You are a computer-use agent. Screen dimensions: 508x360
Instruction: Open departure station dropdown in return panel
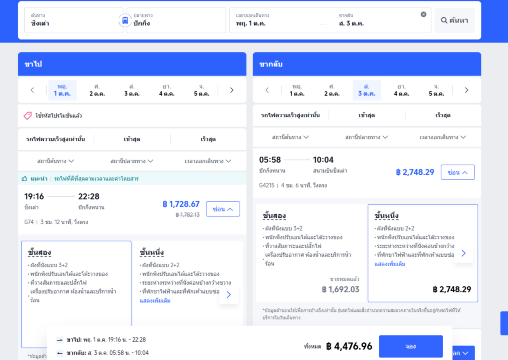tap(290, 137)
